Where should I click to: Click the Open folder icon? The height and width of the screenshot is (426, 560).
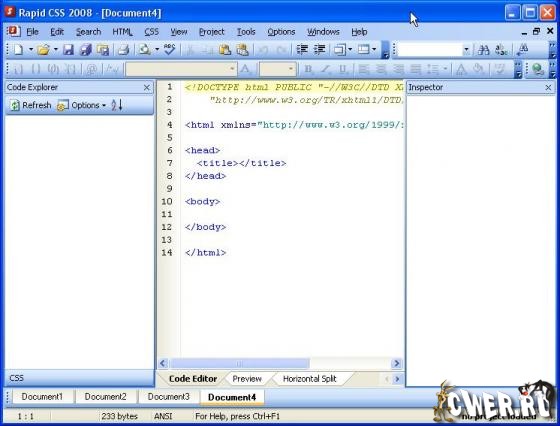click(x=44, y=50)
